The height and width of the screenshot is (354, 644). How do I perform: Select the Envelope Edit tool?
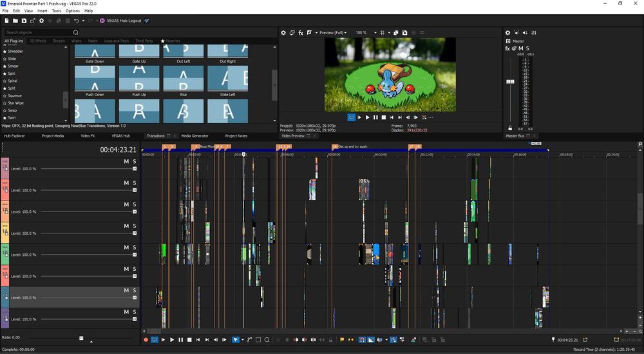pyautogui.click(x=249, y=340)
